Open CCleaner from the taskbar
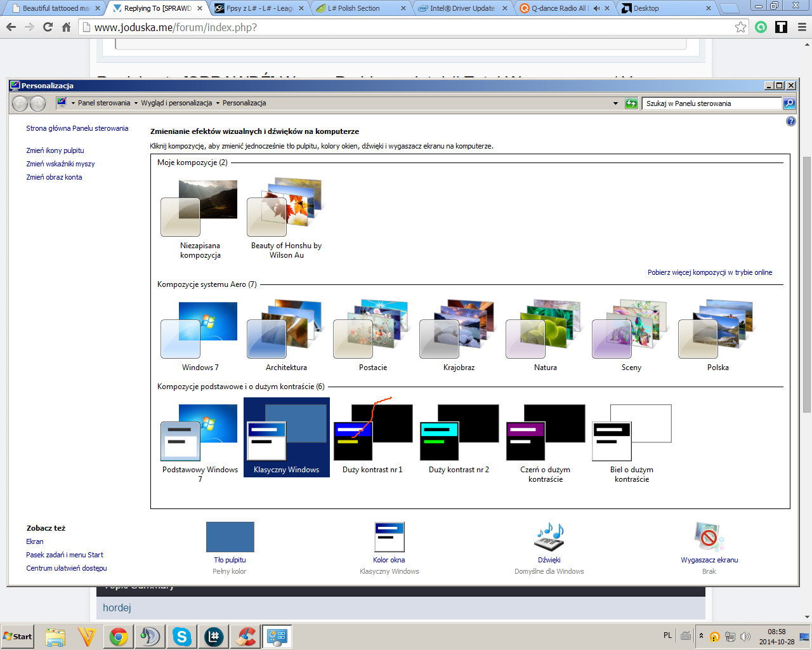Viewport: 812px width, 650px height. (x=246, y=637)
